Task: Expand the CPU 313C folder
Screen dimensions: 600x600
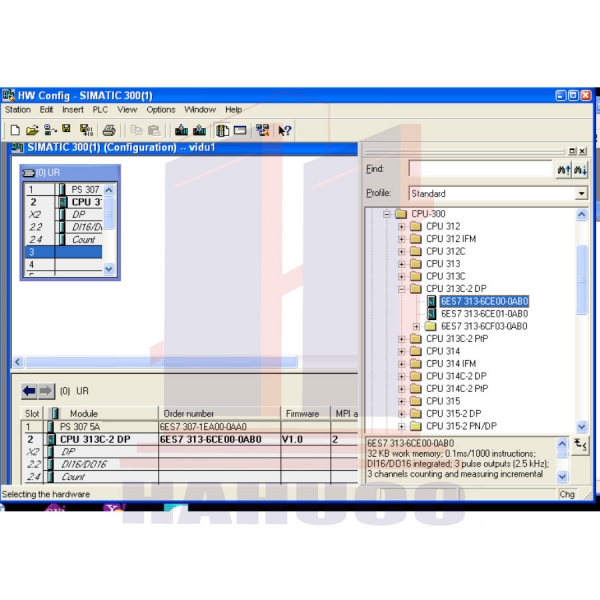Action: click(401, 276)
